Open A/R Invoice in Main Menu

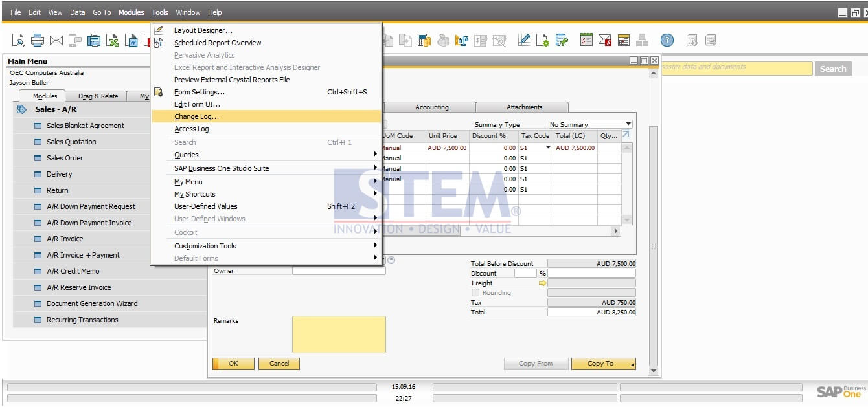[65, 239]
